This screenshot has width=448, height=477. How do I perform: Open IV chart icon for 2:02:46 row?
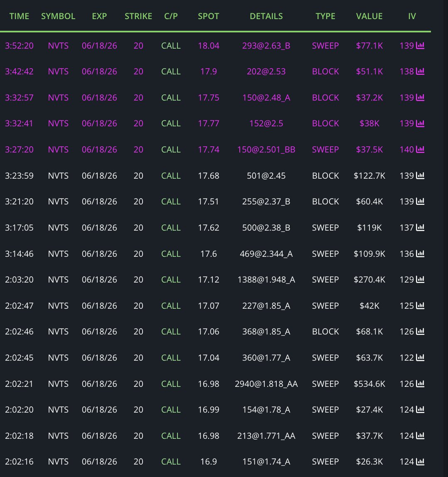point(420,331)
